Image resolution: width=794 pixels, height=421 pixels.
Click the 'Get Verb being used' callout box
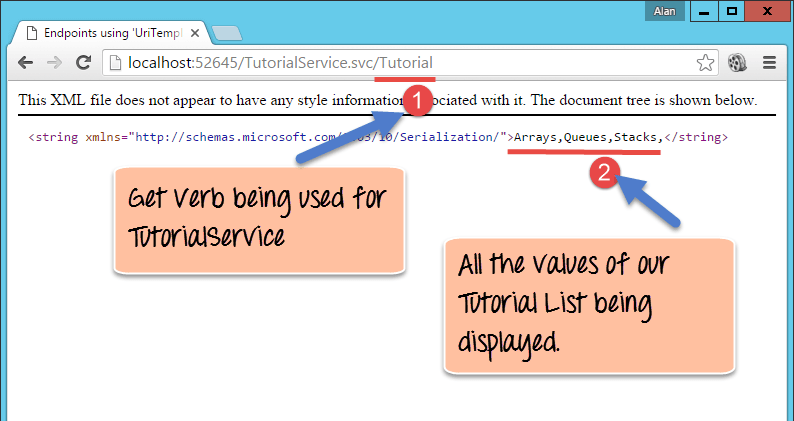click(258, 220)
